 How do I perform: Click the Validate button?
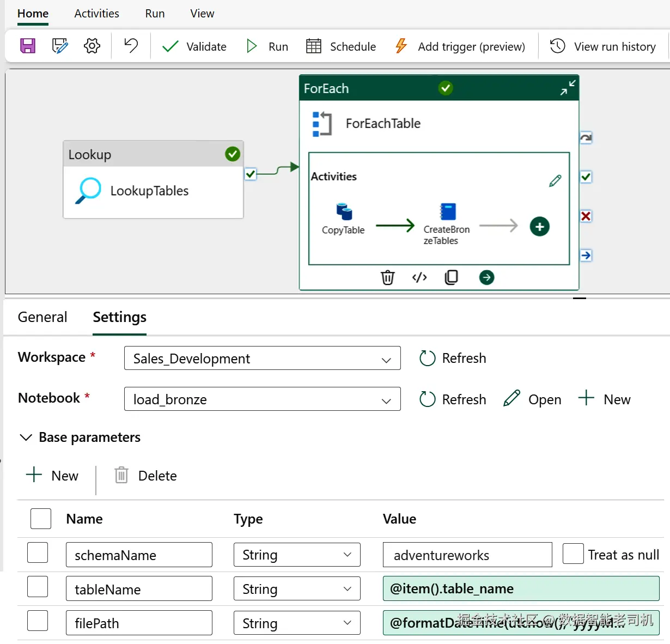point(194,46)
